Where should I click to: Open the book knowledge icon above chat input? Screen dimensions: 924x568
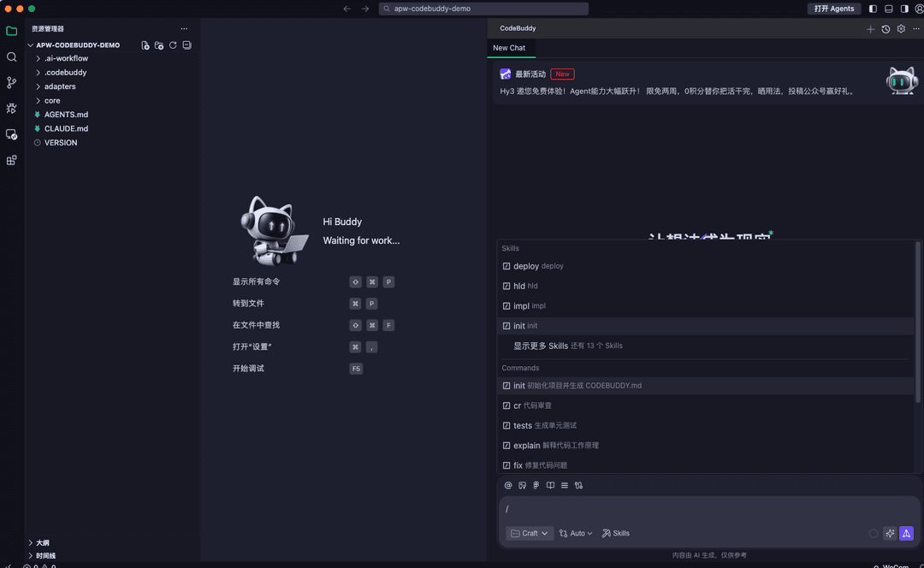point(550,486)
